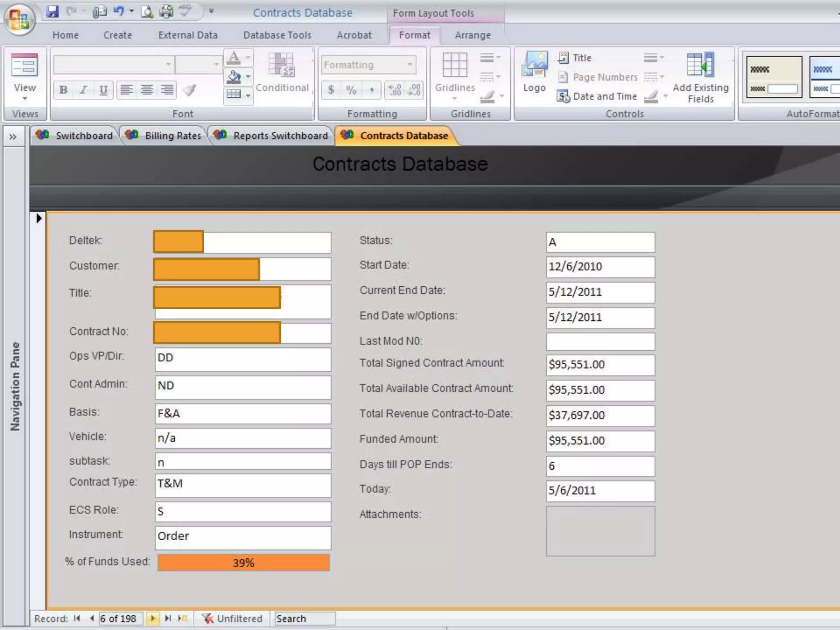The width and height of the screenshot is (840, 630).
Task: Open Print Preview from quick access toolbar
Action: click(x=146, y=11)
